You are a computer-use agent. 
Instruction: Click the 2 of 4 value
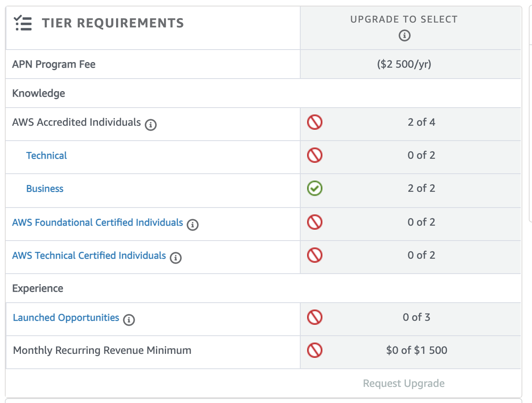pyautogui.click(x=422, y=122)
